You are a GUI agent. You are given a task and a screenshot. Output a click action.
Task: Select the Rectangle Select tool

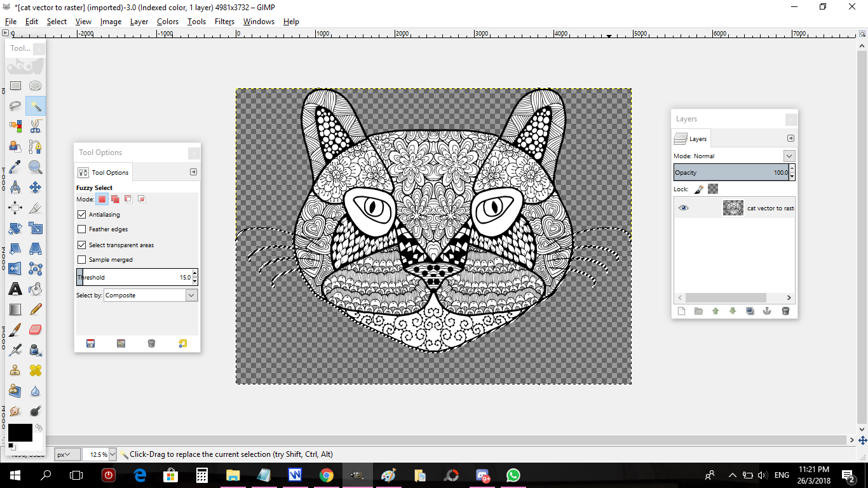[x=15, y=86]
